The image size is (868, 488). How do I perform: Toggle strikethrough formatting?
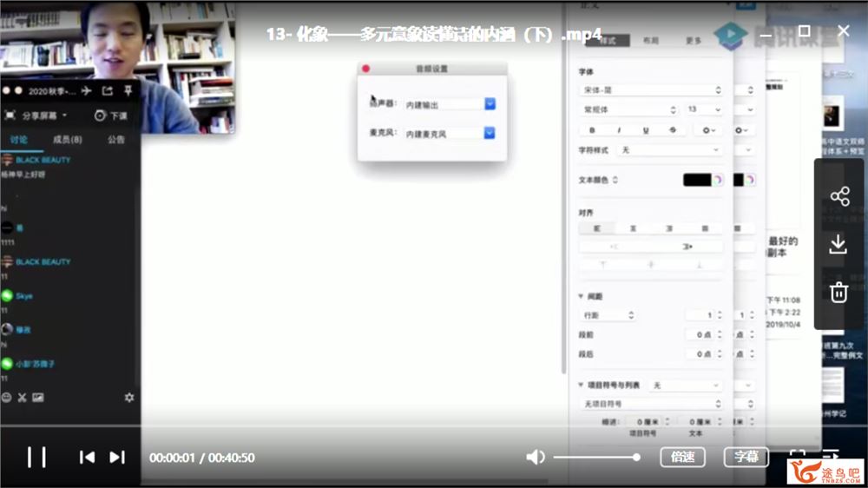click(x=673, y=130)
